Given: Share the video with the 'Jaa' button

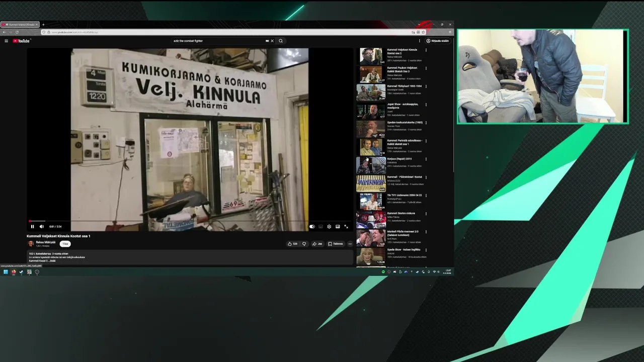Looking at the screenshot, I should tap(317, 244).
